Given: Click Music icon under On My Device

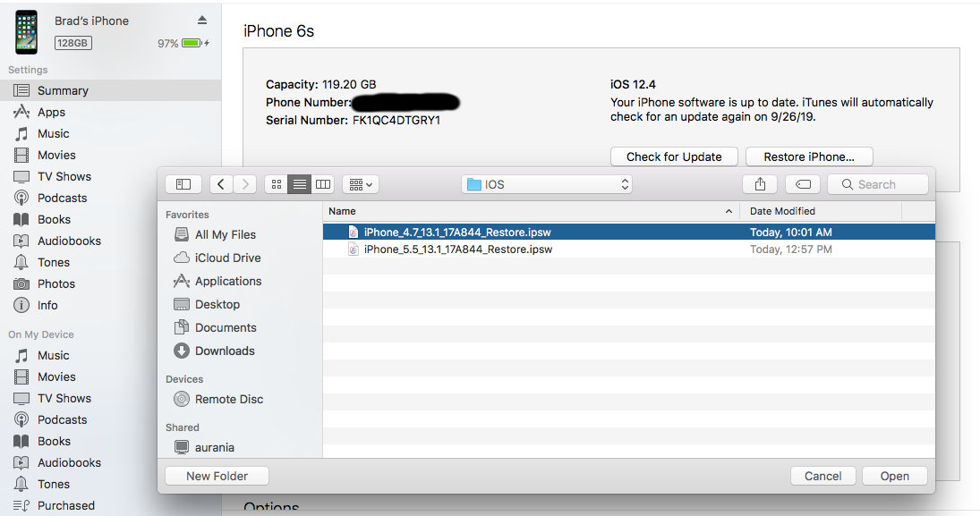Looking at the screenshot, I should click(x=21, y=355).
